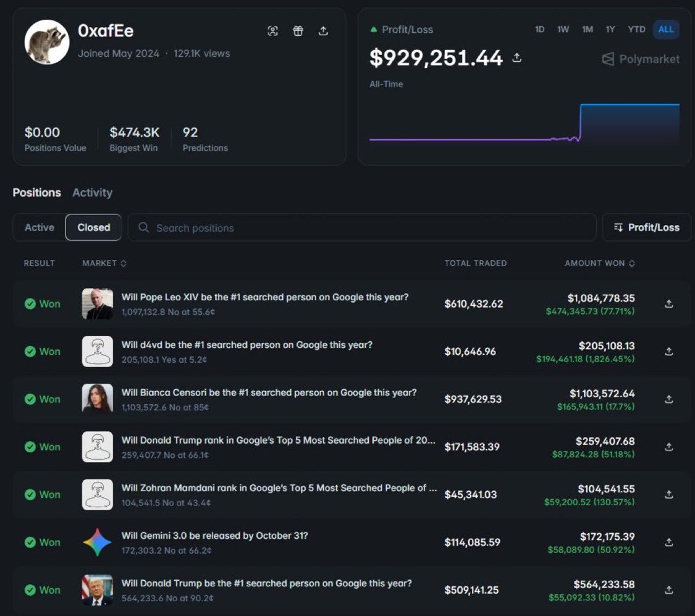Click the $194,461.18 (1,826.45%) profit

tap(586, 359)
